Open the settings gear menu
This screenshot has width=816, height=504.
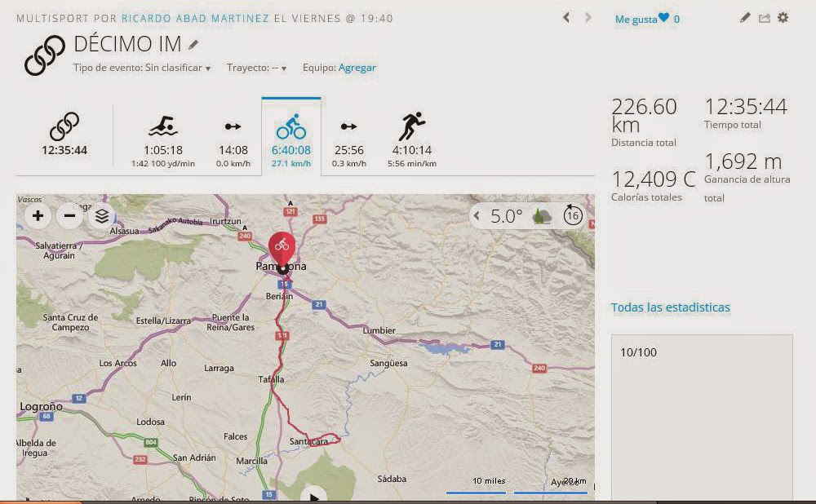pyautogui.click(x=783, y=18)
